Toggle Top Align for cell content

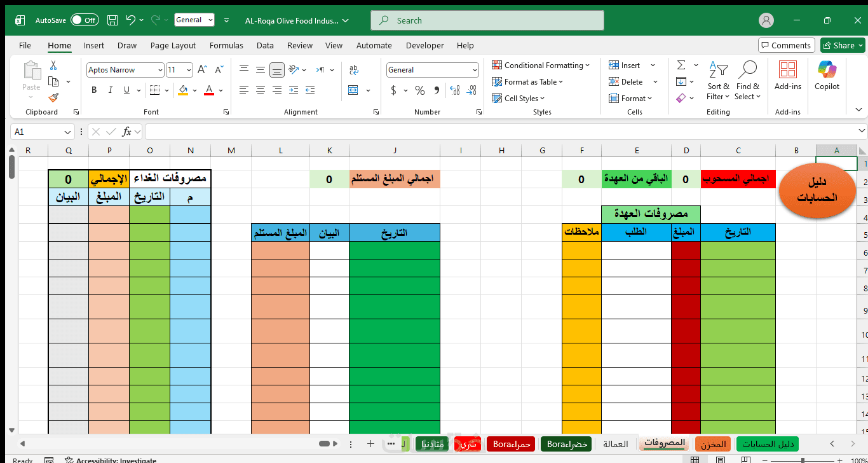(x=244, y=70)
